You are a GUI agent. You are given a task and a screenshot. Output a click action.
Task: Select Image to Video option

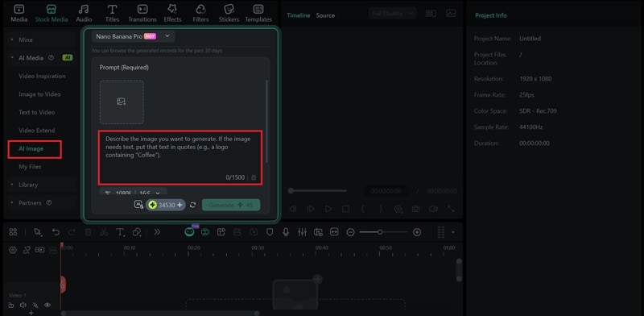coord(39,94)
